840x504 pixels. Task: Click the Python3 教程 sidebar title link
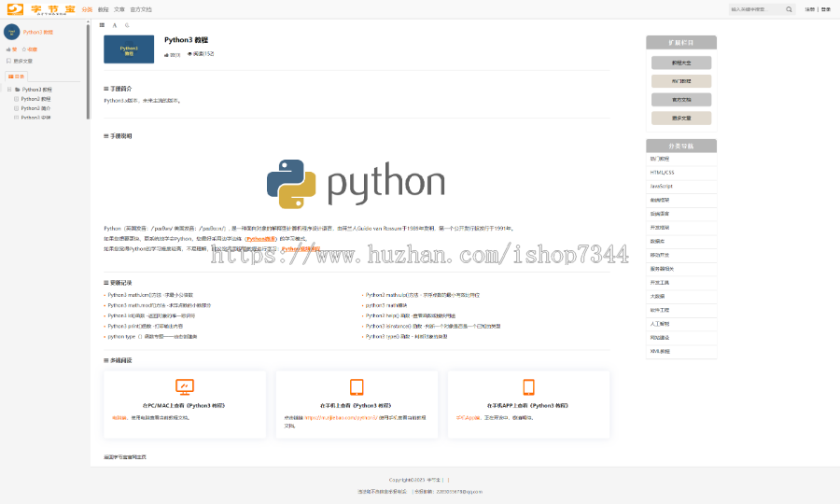pos(38,32)
